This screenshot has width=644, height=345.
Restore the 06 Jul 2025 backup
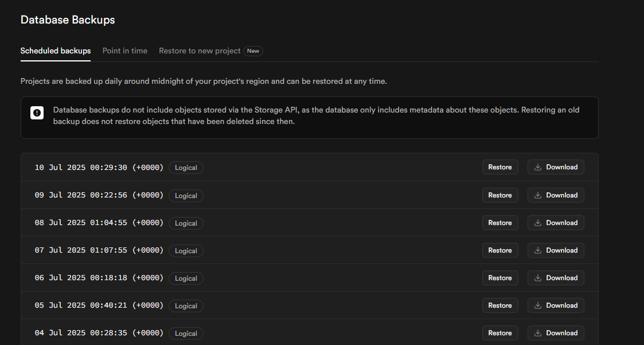[x=500, y=278]
